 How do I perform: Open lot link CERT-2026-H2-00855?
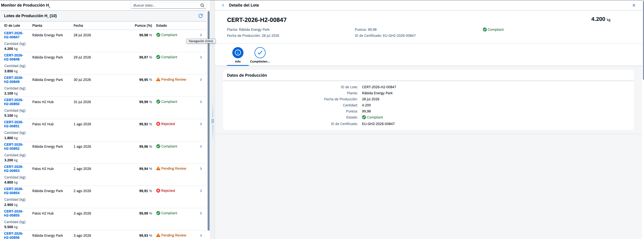pyautogui.click(x=14, y=213)
